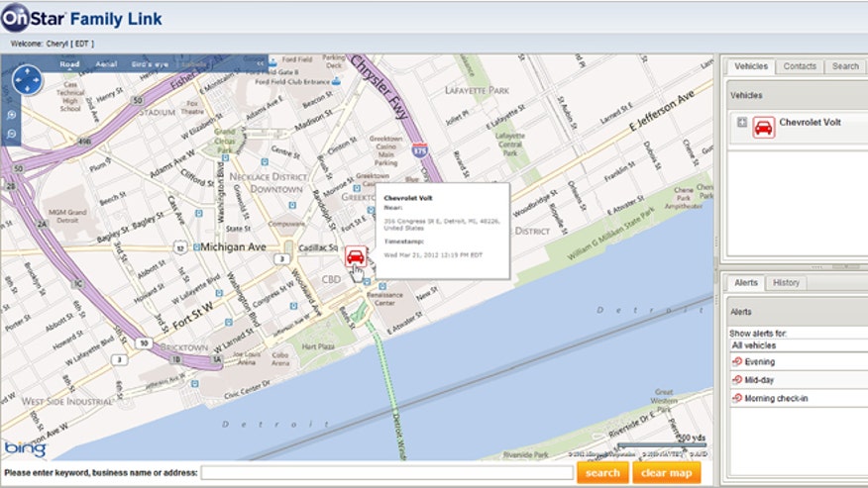Viewport: 868px width, 488px height.
Task: Click the Hart Plaza label on map
Action: [318, 346]
